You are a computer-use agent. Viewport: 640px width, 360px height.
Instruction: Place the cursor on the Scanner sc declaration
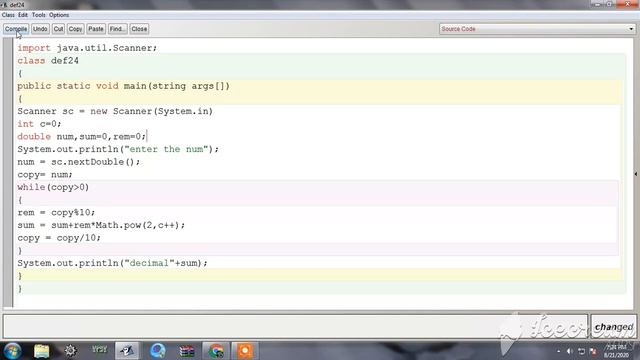coord(115,111)
